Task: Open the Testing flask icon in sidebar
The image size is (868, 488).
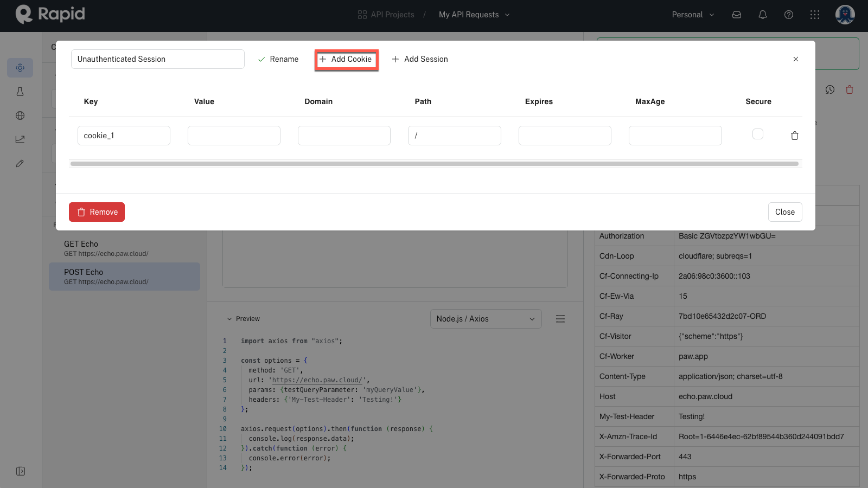Action: click(20, 92)
